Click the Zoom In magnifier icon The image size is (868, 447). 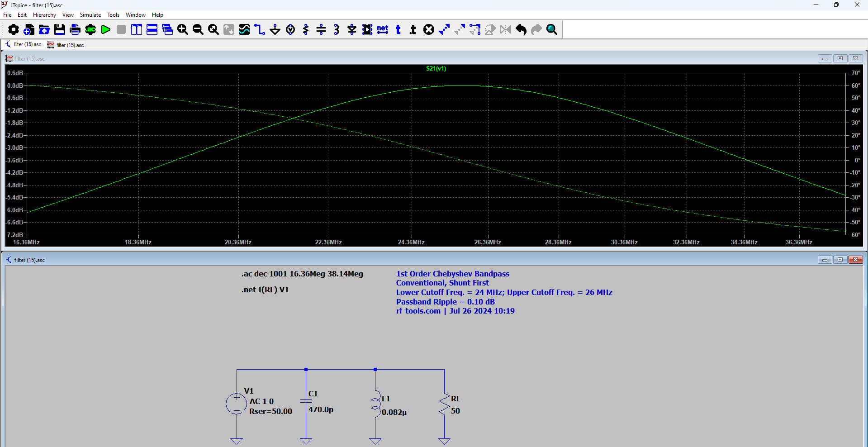183,29
